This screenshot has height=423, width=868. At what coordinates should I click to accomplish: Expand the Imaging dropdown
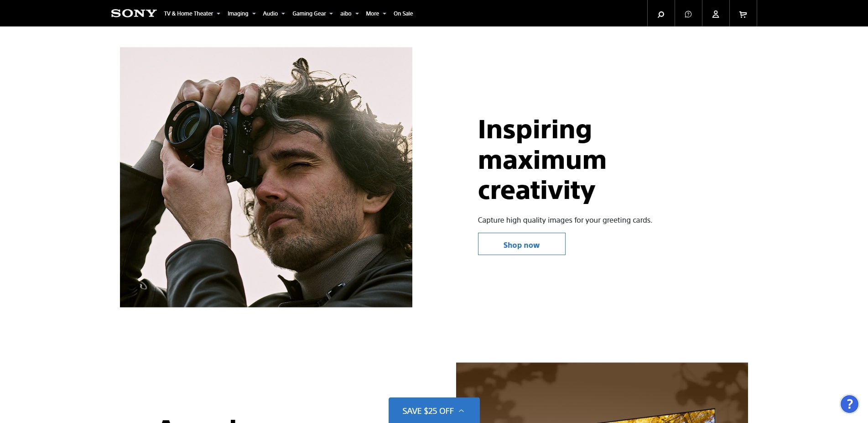pos(241,14)
